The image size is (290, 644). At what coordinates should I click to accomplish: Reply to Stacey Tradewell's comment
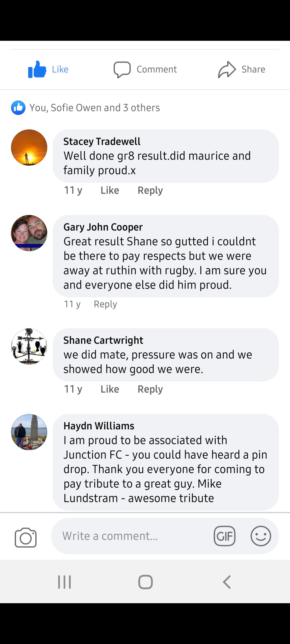pos(150,190)
